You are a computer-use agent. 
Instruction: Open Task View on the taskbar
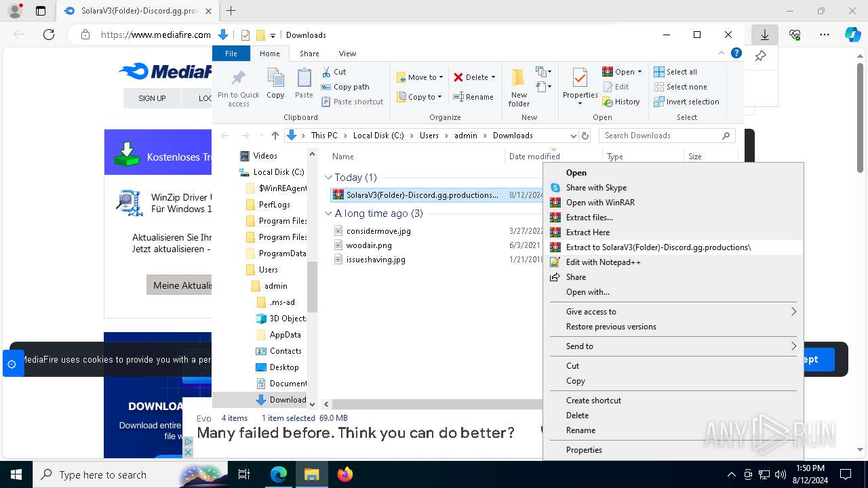(x=244, y=474)
